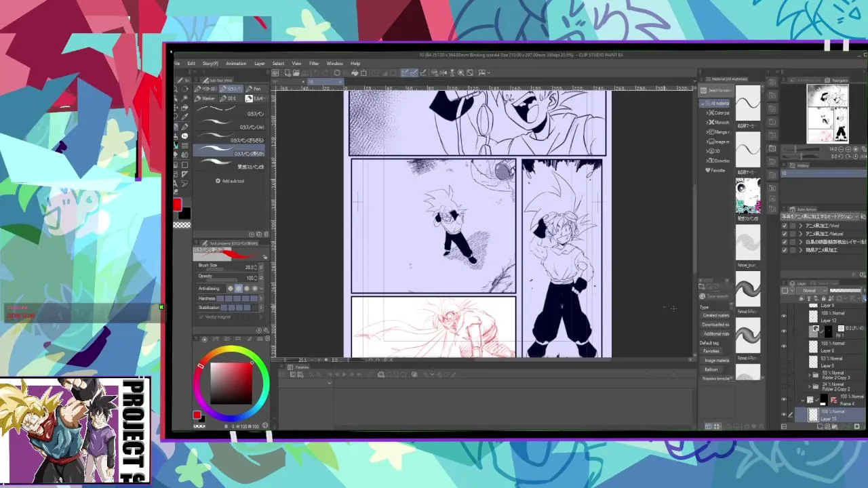This screenshot has height=488, width=868.
Task: Select the Gラスペン sub tool brush
Action: click(229, 114)
